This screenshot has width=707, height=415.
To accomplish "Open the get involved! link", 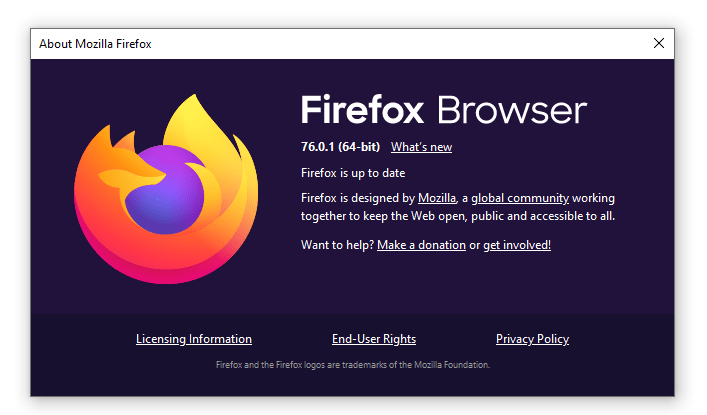I will click(517, 245).
